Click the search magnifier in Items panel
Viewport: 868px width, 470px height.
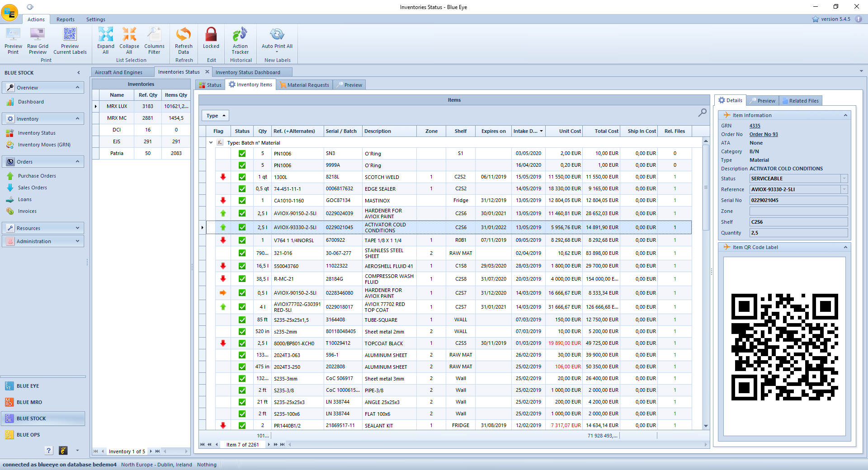coord(702,113)
